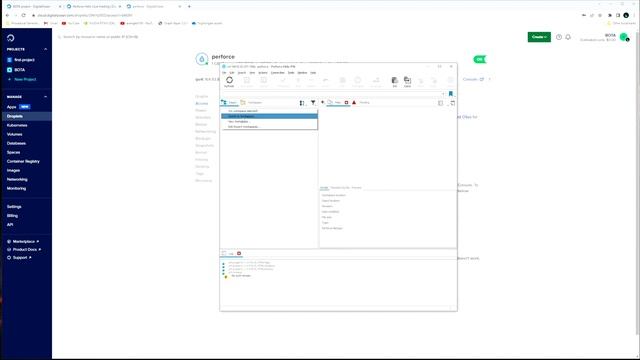Open the sort order icon in the depot pane
This screenshot has height=360, width=640.
tap(302, 103)
